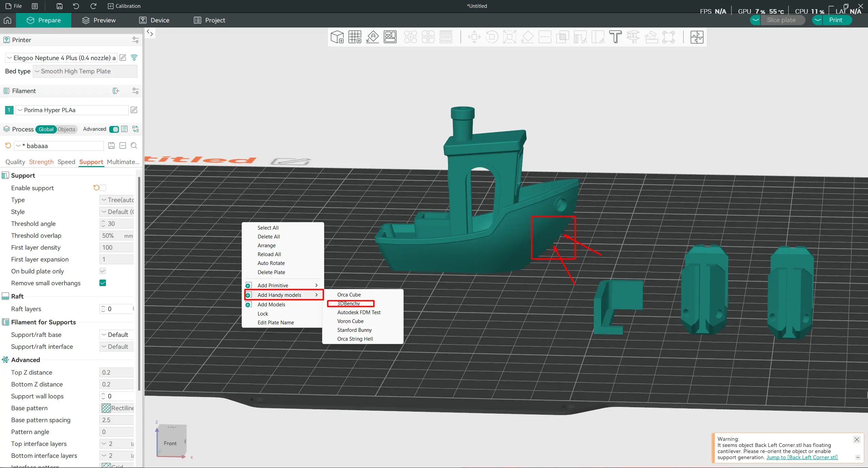The image size is (868, 468).
Task: Toggle the Advanced mode switch
Action: tap(114, 129)
